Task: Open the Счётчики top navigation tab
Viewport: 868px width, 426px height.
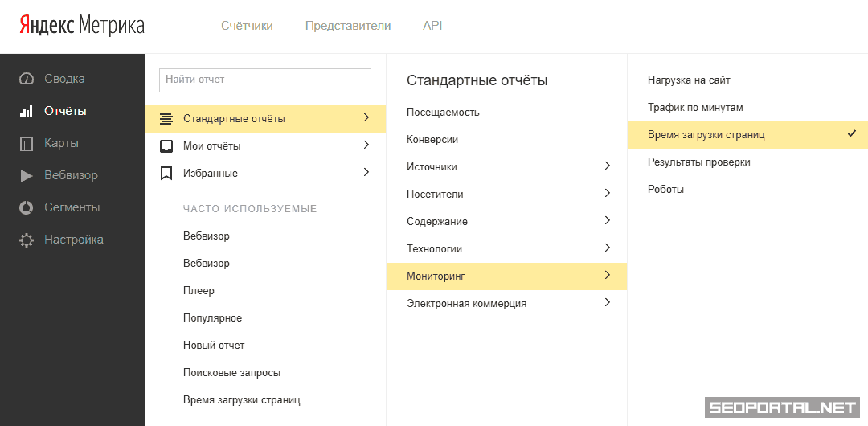Action: click(x=247, y=26)
